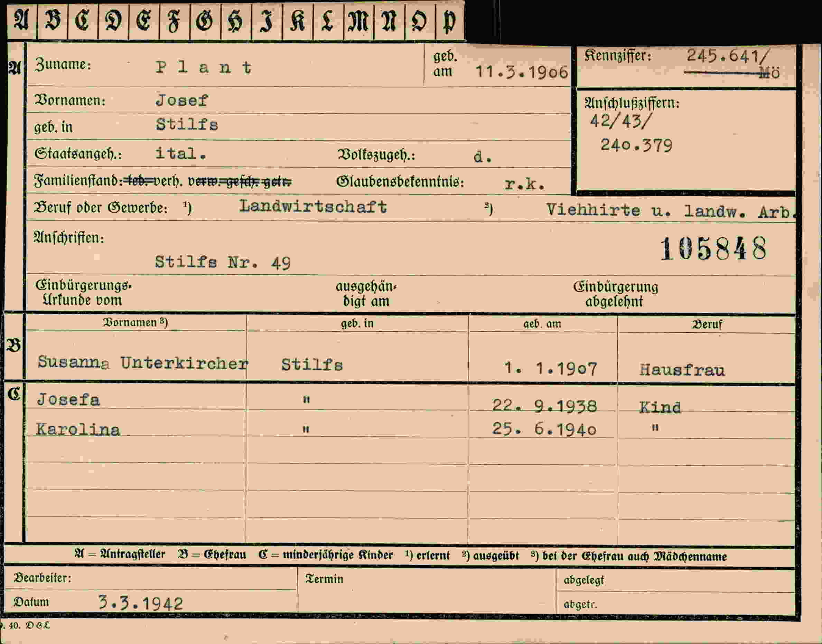822x644 pixels.
Task: Click the child name 'Karolina'
Action: [x=78, y=429]
